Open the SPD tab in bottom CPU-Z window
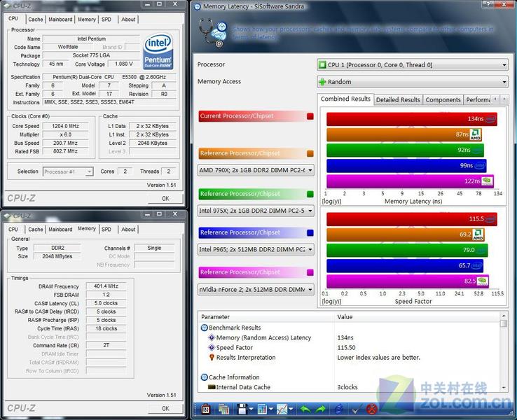The image size is (517, 420). 106,230
